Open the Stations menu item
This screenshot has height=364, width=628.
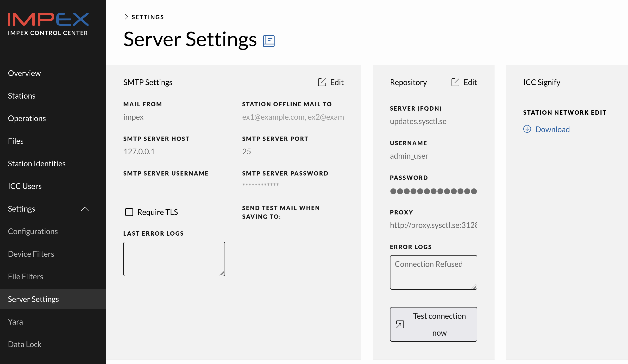[21, 95]
